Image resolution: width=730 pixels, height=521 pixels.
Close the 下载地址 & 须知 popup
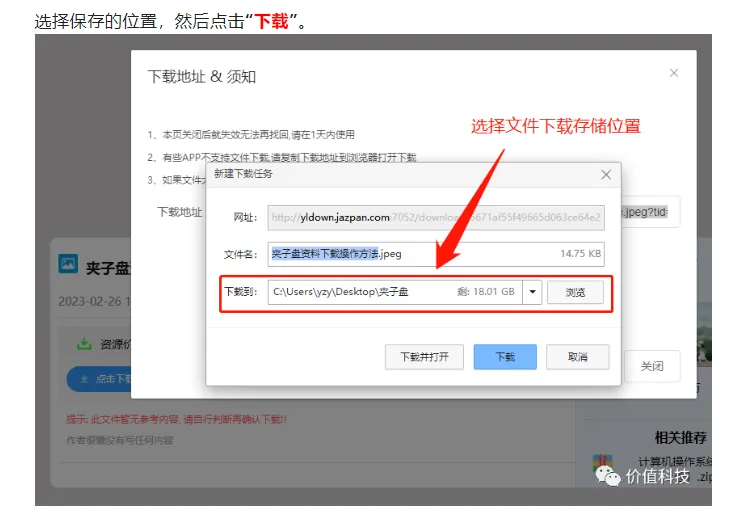[674, 73]
